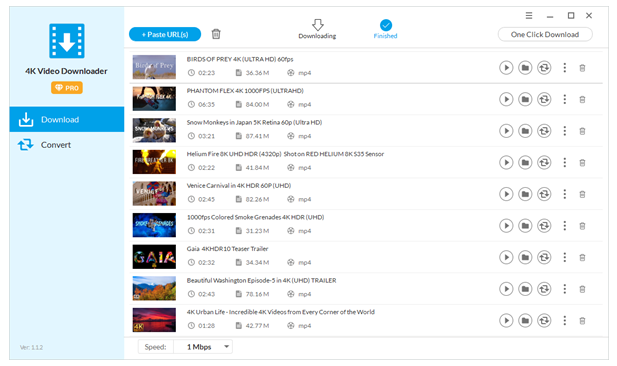
Task: Delete the Venice Carnival entry
Action: 582,194
